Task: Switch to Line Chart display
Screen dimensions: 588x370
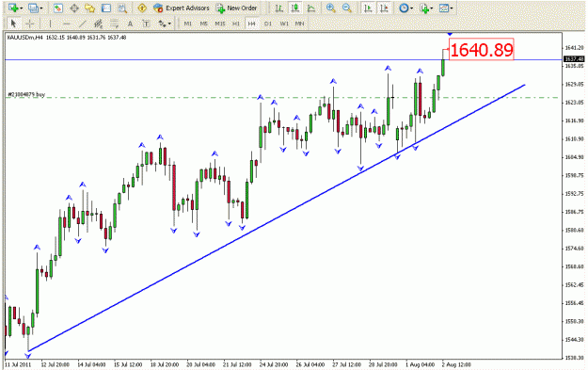Action: (x=311, y=8)
